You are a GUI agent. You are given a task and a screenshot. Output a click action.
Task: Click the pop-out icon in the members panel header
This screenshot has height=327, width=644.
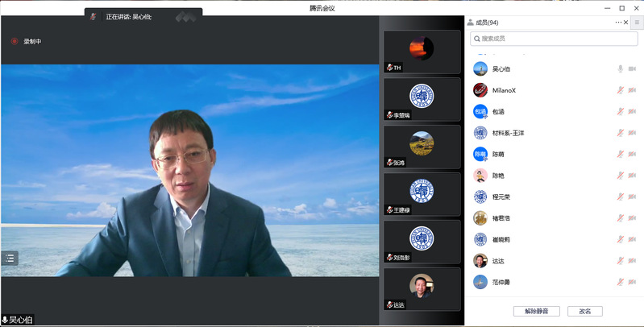coord(627,23)
